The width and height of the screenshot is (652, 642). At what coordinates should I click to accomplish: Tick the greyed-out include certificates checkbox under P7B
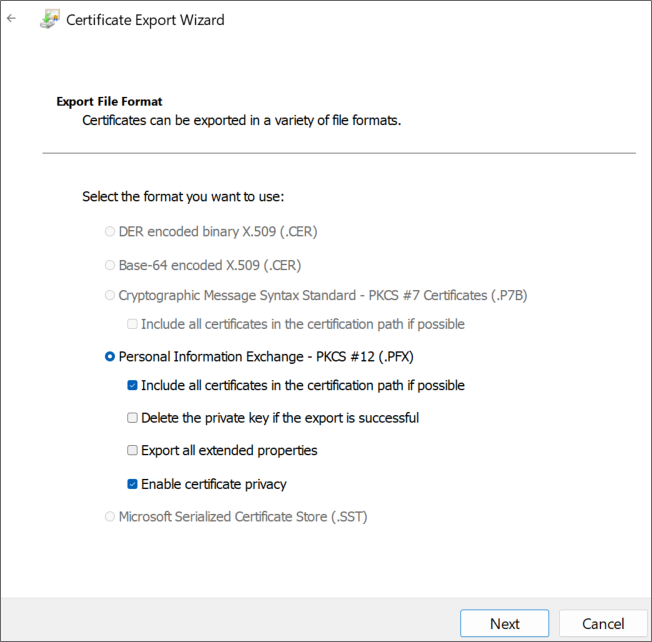point(132,324)
